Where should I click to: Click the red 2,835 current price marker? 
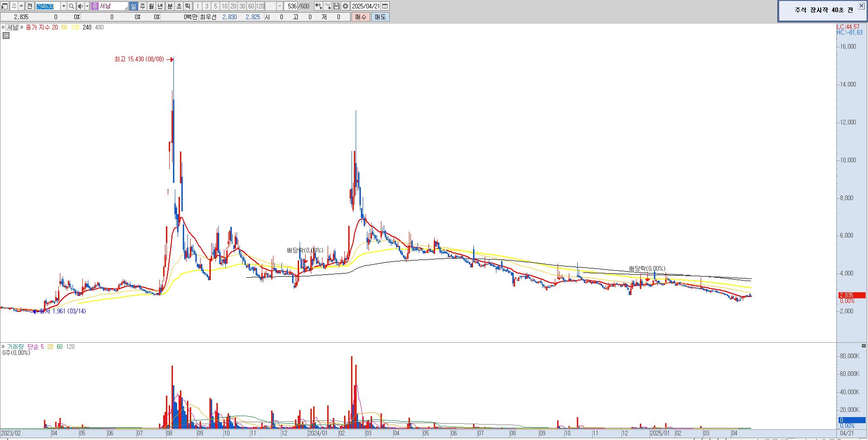pyautogui.click(x=852, y=295)
